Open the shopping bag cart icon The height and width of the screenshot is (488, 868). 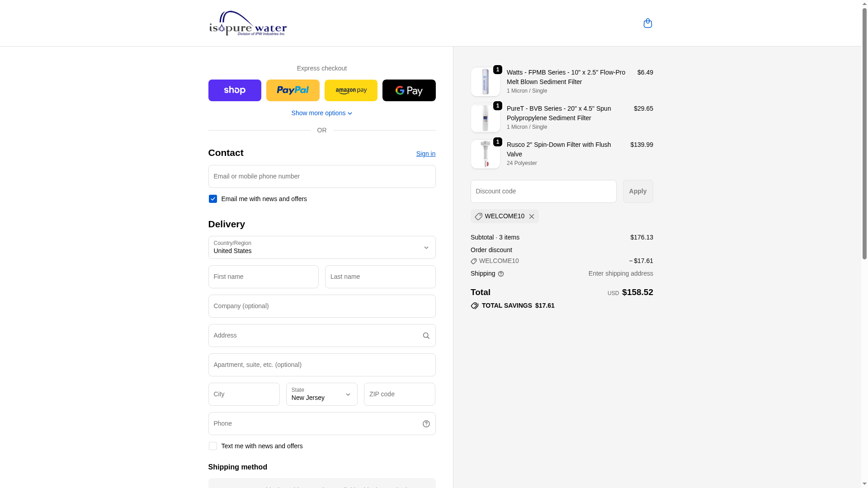(647, 23)
